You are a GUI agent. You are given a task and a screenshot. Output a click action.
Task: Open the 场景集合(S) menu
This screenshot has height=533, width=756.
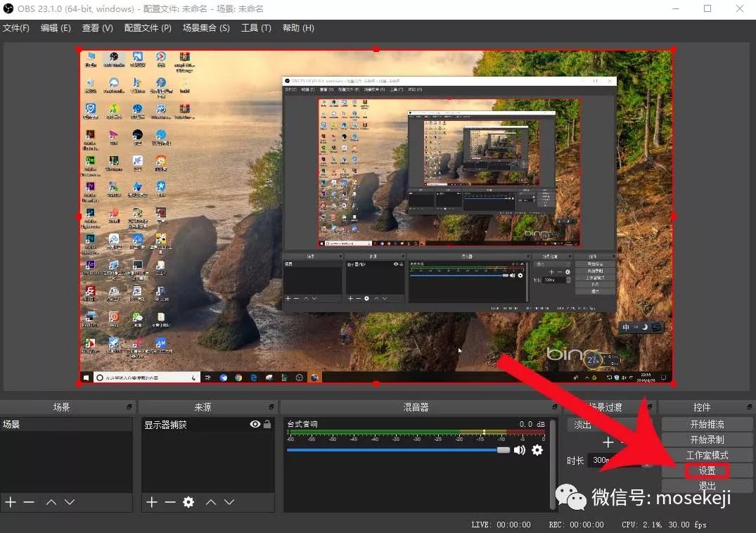pyautogui.click(x=206, y=28)
